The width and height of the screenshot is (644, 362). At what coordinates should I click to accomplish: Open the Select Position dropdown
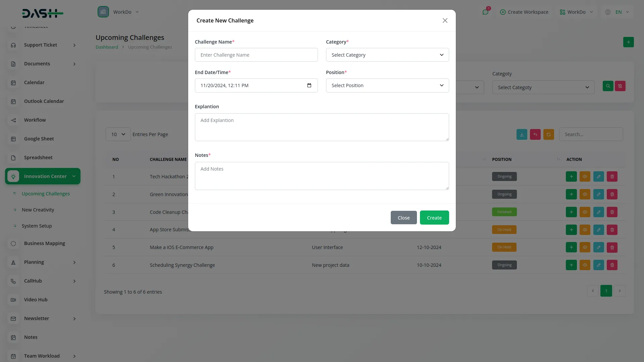tap(387, 85)
